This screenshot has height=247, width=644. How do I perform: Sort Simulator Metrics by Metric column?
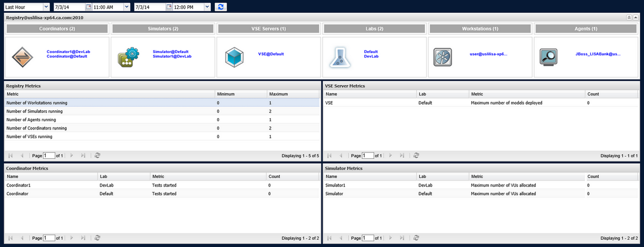(527, 176)
